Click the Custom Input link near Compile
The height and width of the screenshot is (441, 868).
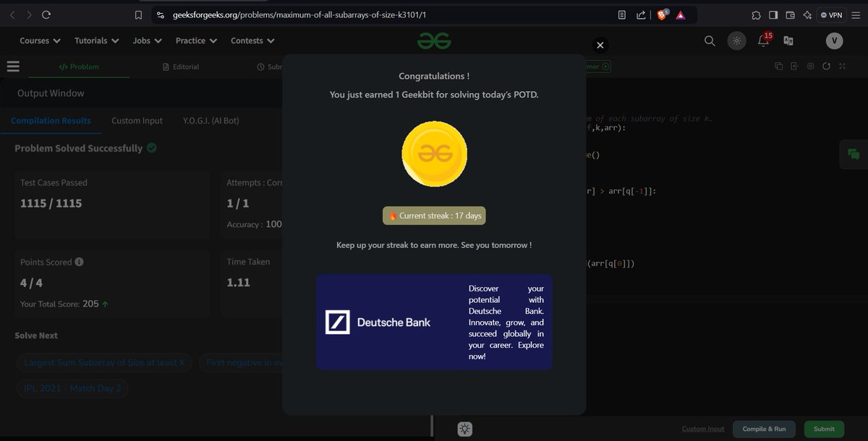[703, 429]
